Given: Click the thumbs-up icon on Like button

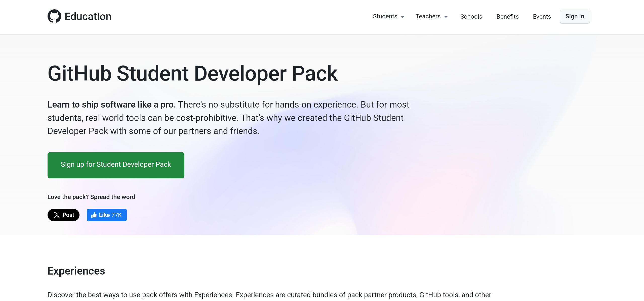Looking at the screenshot, I should coord(94,215).
